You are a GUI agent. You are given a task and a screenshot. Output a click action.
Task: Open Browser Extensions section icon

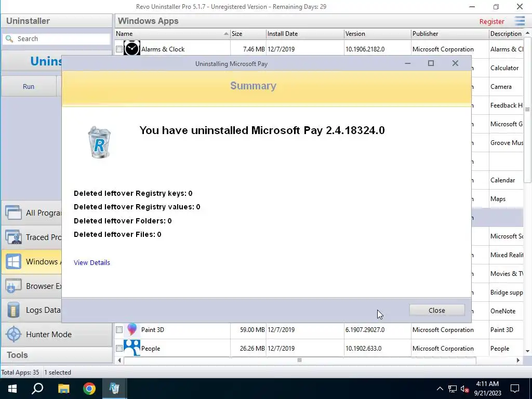[13, 286]
